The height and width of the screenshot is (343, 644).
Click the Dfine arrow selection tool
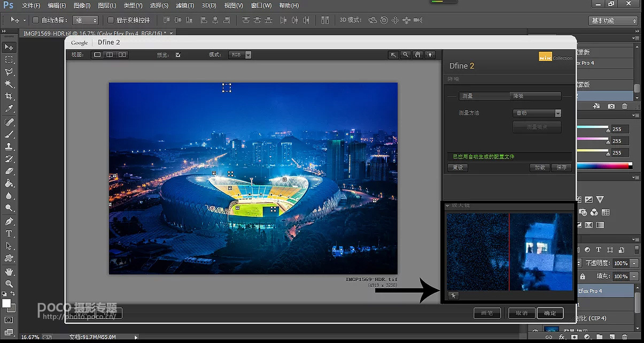393,55
